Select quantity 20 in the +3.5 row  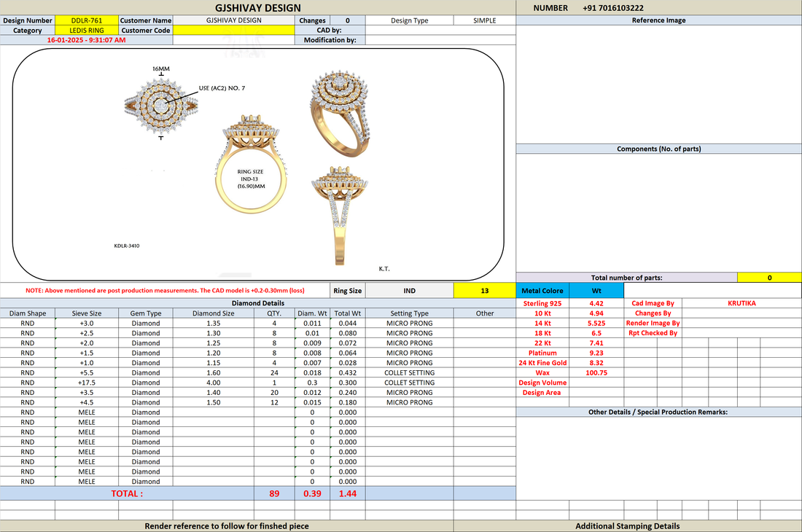pos(274,393)
